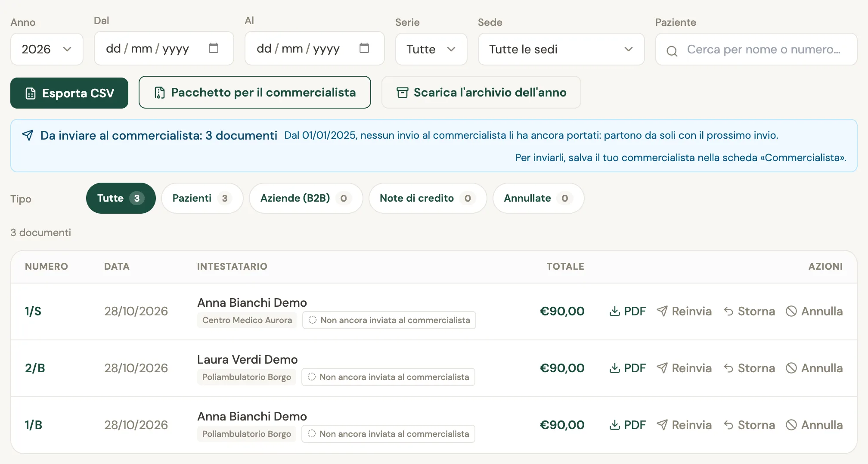The height and width of the screenshot is (464, 868).
Task: Reinvia invoice 2/B
Action: click(684, 368)
